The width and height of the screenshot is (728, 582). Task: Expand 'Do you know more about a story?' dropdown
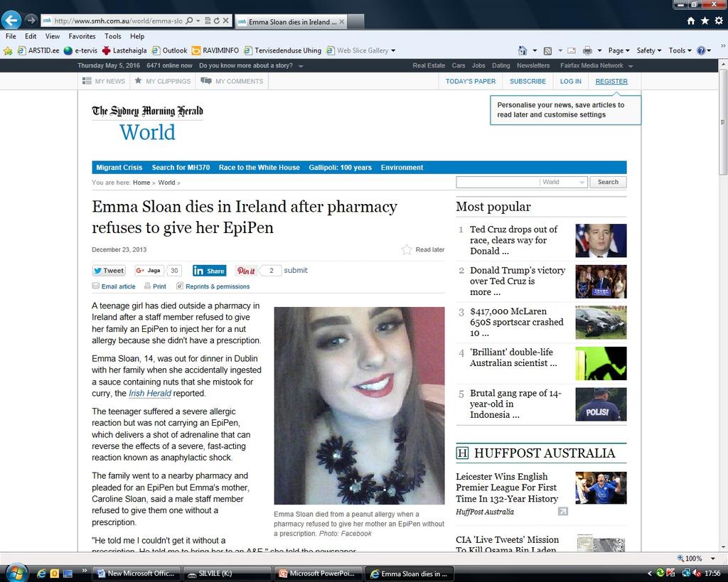click(301, 66)
